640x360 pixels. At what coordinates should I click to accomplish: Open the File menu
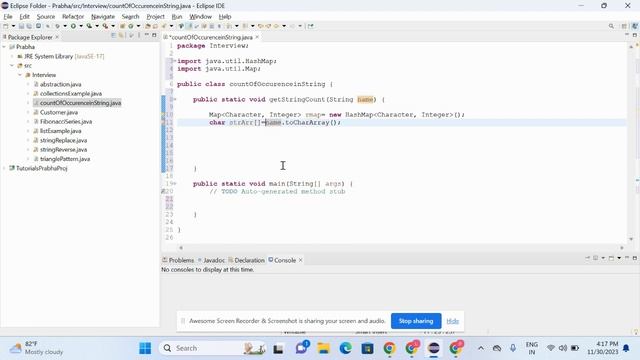coord(8,17)
